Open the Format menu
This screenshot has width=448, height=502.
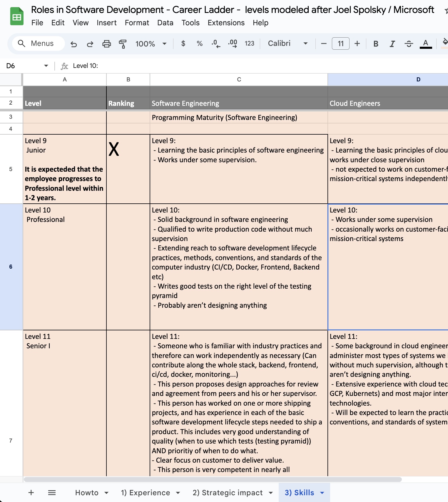pyautogui.click(x=137, y=23)
